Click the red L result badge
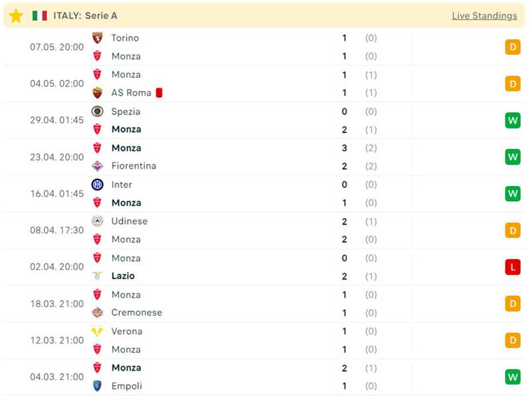Viewport: 532px width, 396px height. tap(512, 267)
